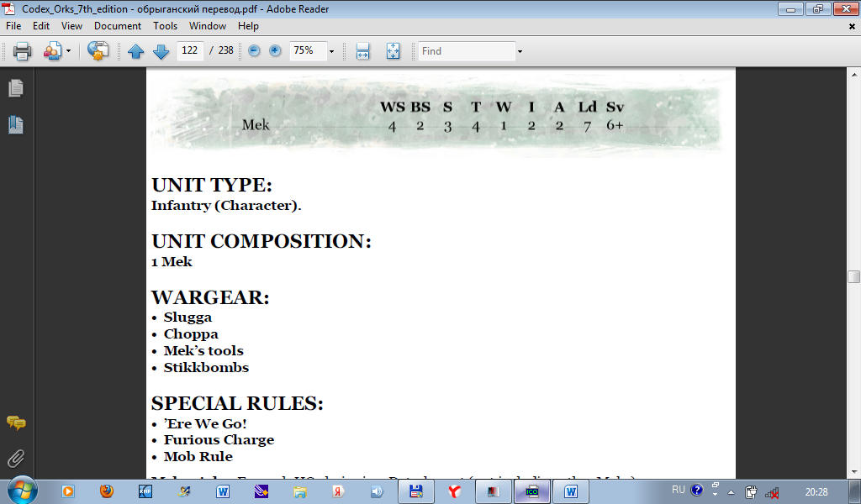Open the Document menu
The image size is (861, 504).
(118, 26)
